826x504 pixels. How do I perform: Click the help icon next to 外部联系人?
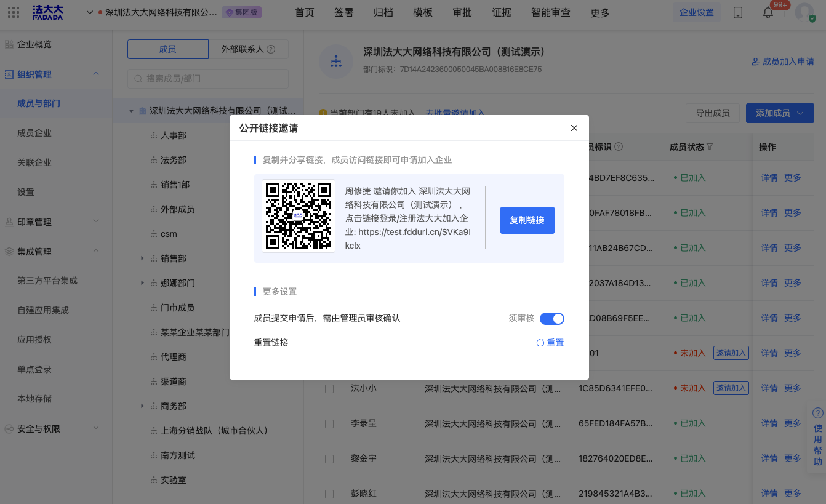pyautogui.click(x=271, y=49)
